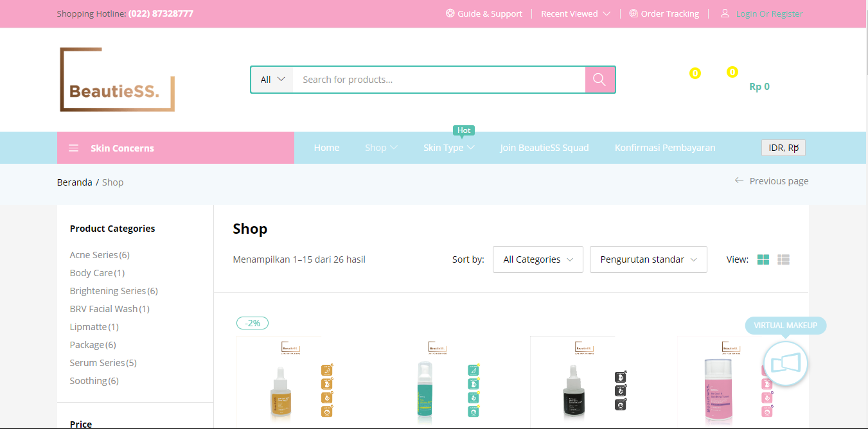Expand the Skin Type menu chevron
868x429 pixels.
click(471, 148)
